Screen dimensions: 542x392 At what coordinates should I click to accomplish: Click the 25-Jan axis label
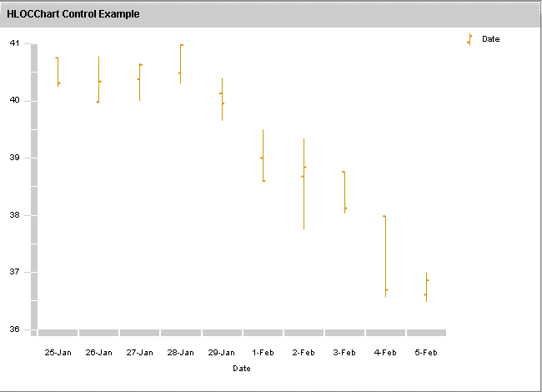click(x=58, y=353)
